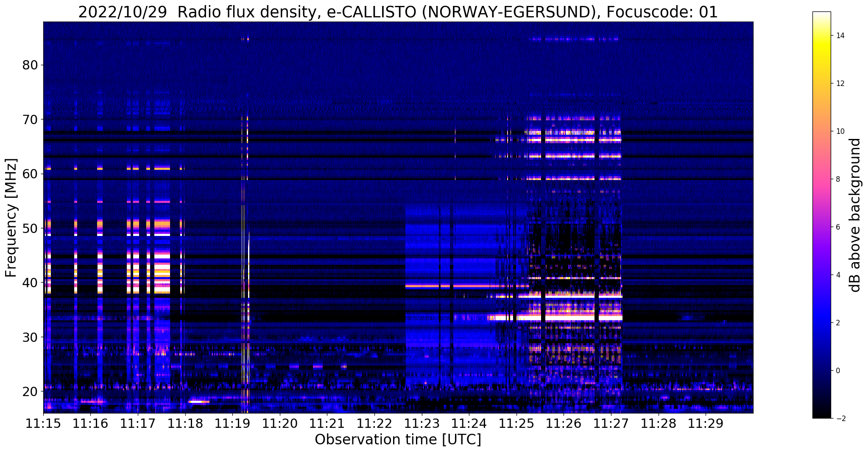Click the 'dB above background' colorbar label
868x452 pixels.
[x=855, y=215]
